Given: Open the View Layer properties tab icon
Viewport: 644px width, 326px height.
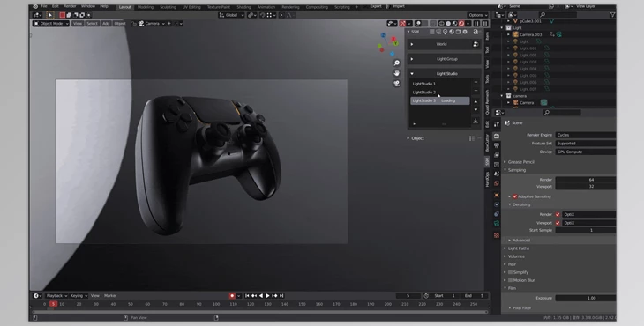Looking at the screenshot, I should coord(497,155).
